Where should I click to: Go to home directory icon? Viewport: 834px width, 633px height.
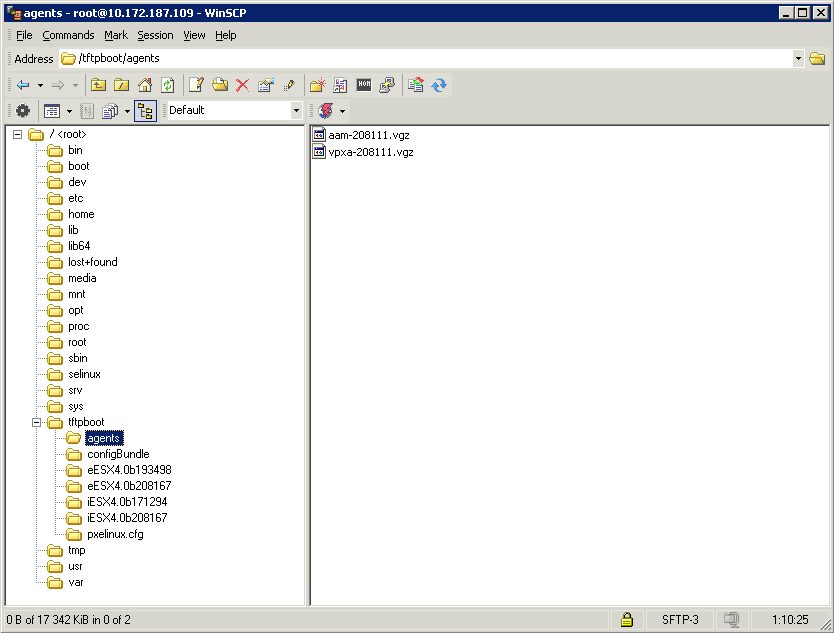pyautogui.click(x=145, y=85)
